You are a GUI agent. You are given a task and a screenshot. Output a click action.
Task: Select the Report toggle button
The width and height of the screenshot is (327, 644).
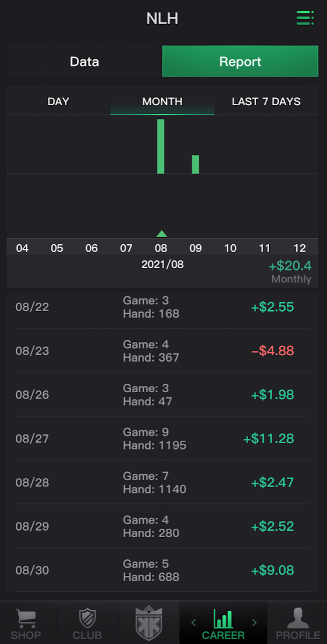tap(240, 61)
